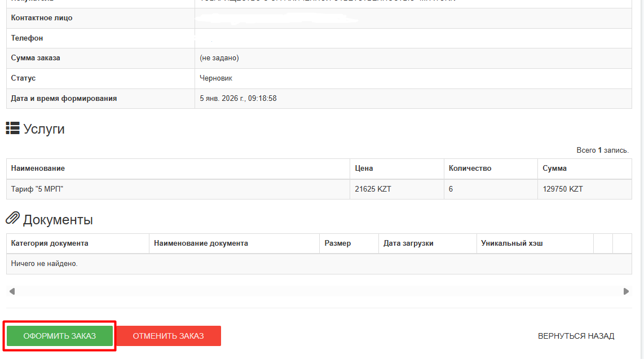Viewport: 644px width, 359px height.
Task: Click the list icon beside Услуги heading
Action: point(12,128)
